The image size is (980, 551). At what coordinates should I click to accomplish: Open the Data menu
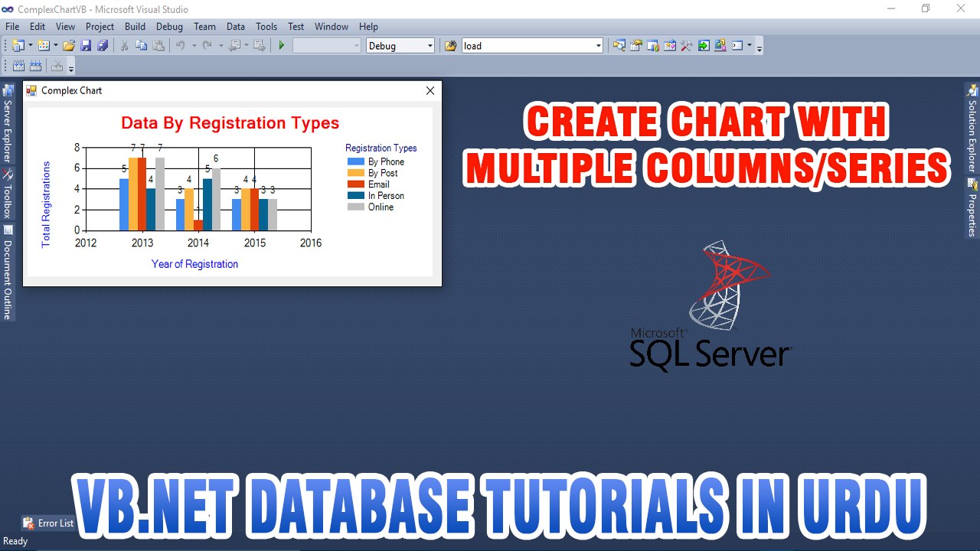[x=236, y=26]
